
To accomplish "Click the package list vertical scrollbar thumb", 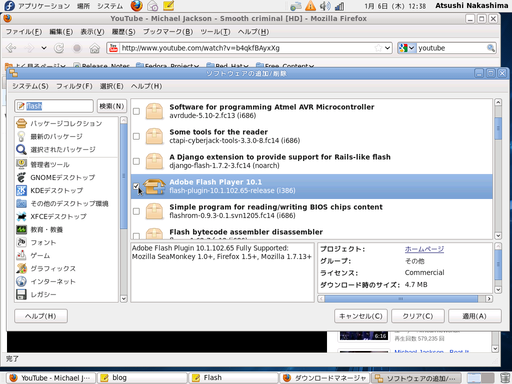I will [x=498, y=128].
